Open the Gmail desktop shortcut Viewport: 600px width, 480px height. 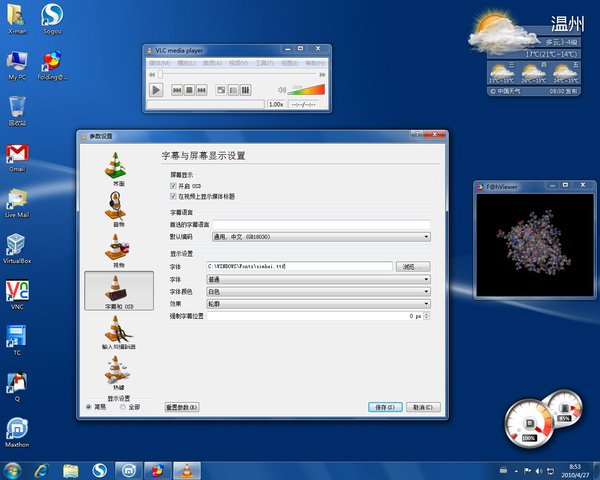point(17,157)
